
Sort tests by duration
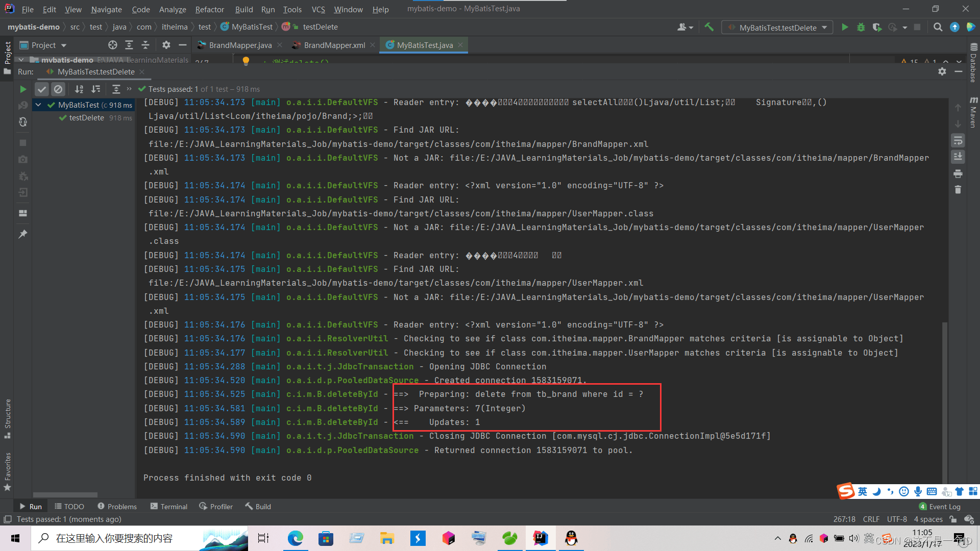95,89
